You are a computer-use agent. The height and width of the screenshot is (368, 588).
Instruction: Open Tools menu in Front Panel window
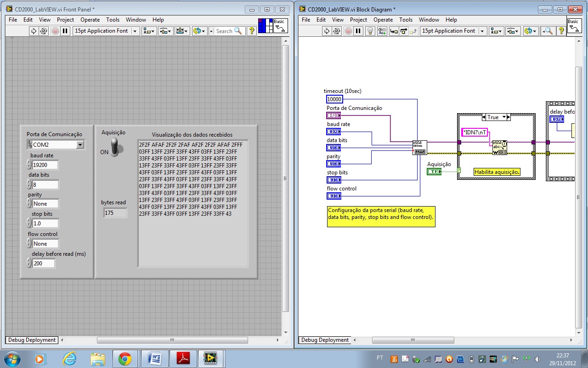(x=113, y=20)
